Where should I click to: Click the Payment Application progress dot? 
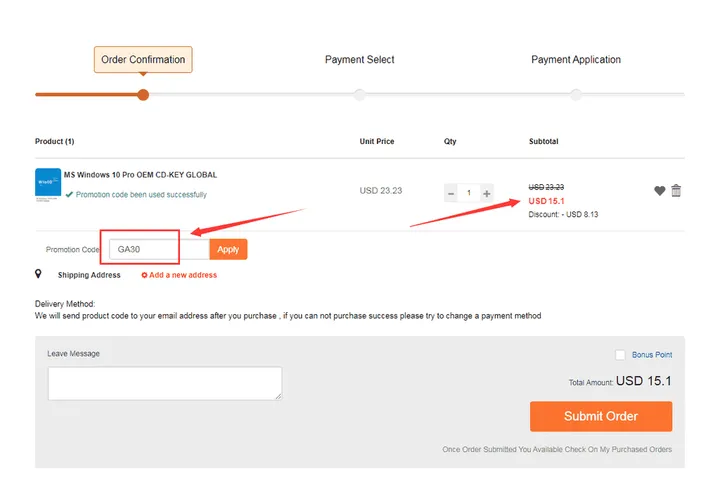[576, 95]
